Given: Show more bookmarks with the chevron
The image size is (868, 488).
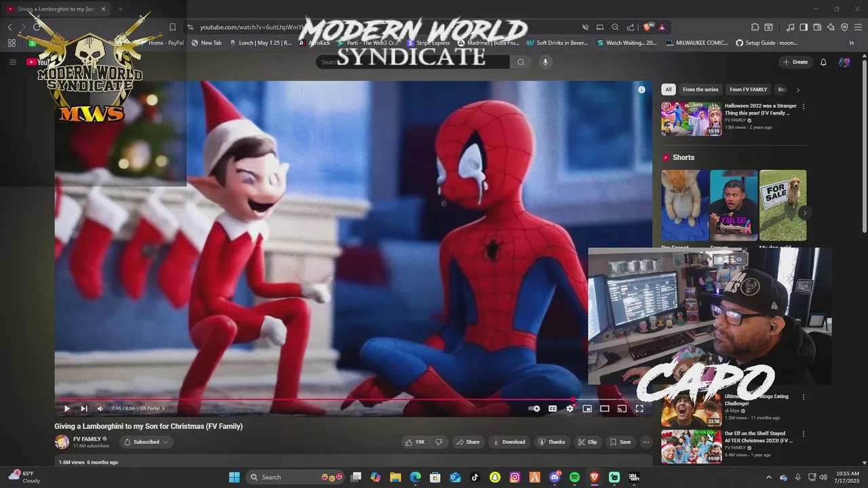Looking at the screenshot, I should pos(851,43).
